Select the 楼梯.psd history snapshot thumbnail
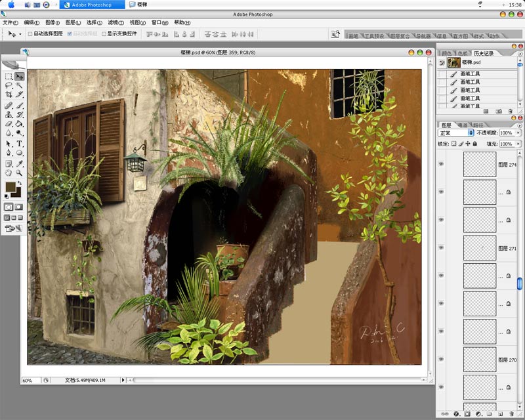 [x=454, y=62]
